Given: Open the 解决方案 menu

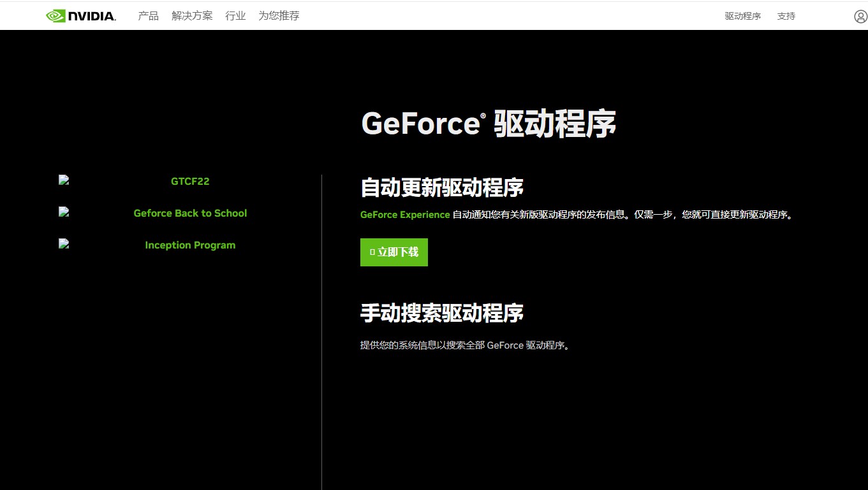Looking at the screenshot, I should (x=192, y=16).
